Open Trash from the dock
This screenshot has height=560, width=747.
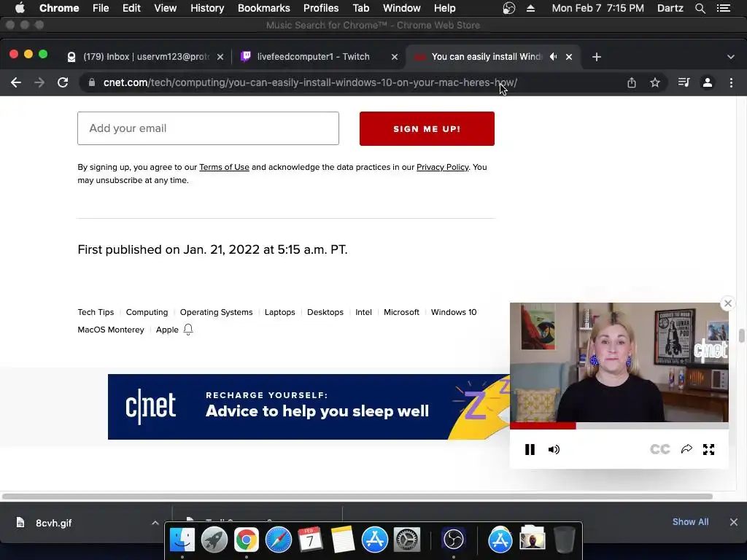[564, 540]
